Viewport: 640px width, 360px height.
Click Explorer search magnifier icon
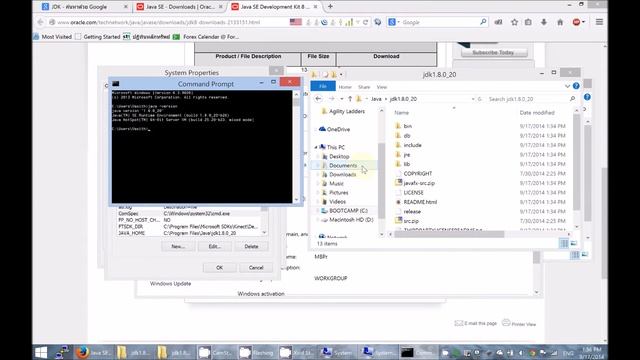pos(572,99)
